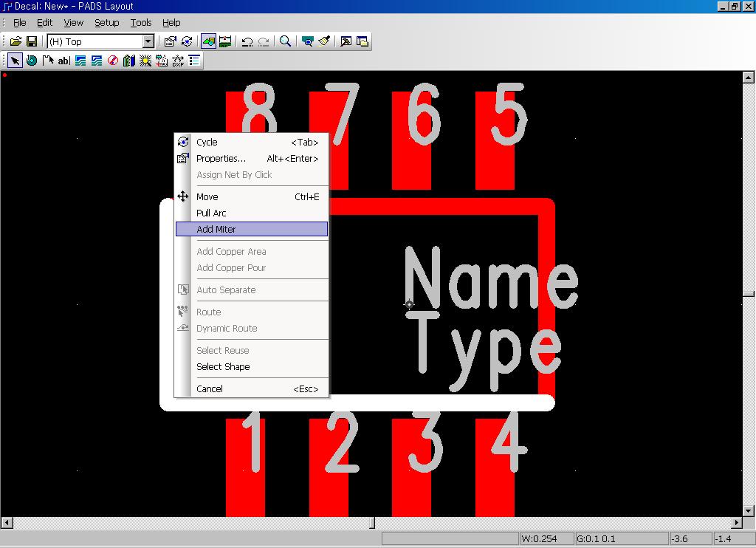Click the Open folder toolbar icon
The width and height of the screenshot is (756, 548).
click(16, 41)
